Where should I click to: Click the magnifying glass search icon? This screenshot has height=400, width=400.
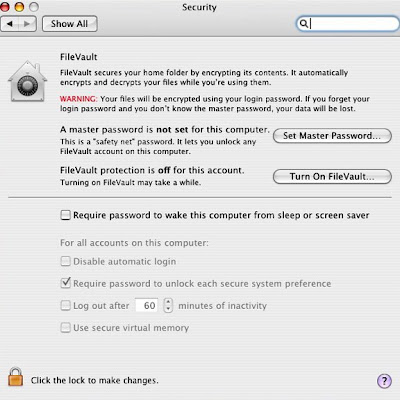(x=303, y=24)
